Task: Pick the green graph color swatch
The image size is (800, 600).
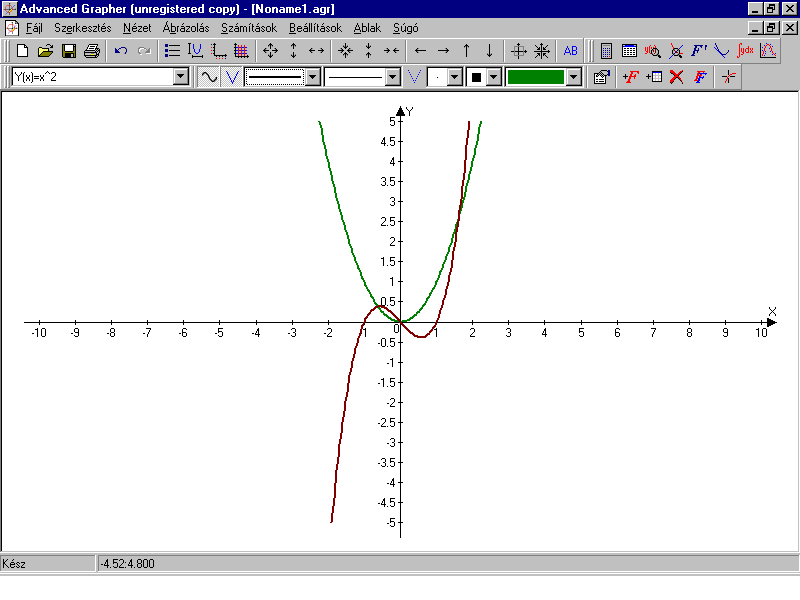Action: [536, 77]
